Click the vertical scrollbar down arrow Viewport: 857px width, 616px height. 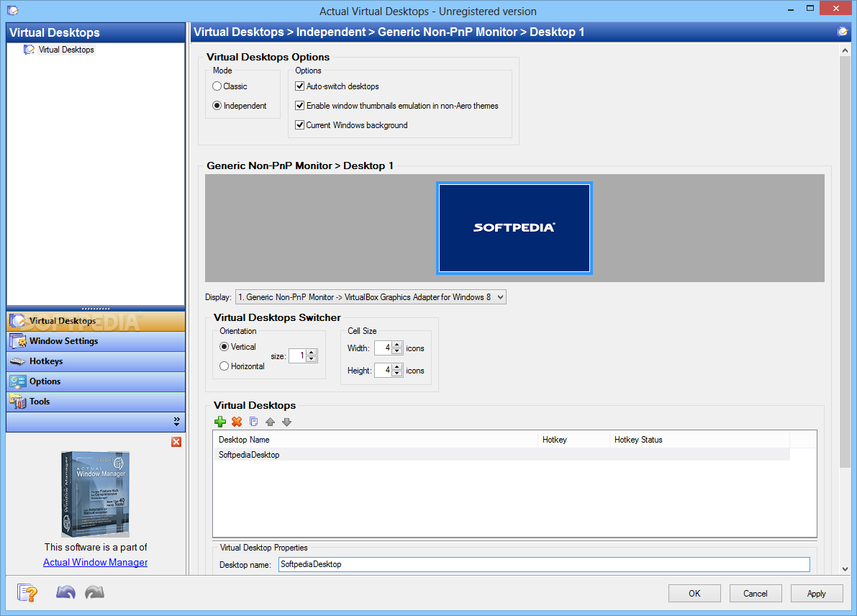[x=845, y=569]
